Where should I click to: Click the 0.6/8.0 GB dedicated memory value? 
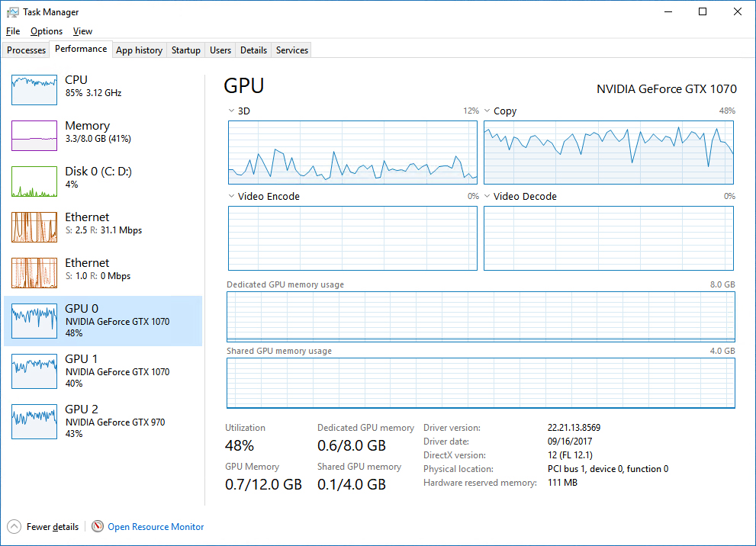[352, 446]
